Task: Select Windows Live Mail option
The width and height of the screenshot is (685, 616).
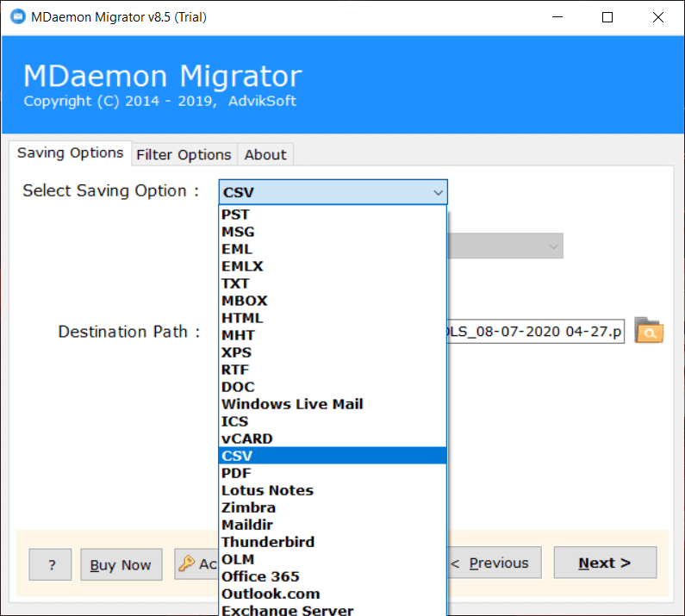Action: 333,404
